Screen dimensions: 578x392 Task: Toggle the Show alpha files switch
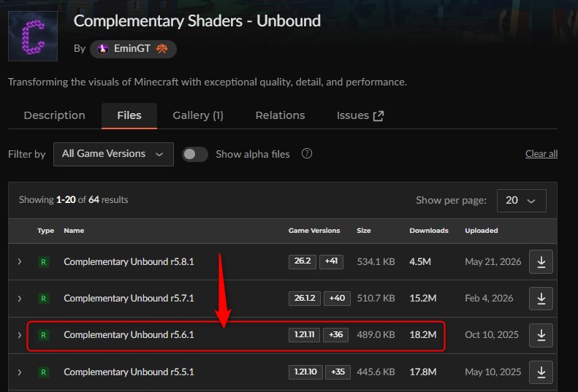pos(195,154)
